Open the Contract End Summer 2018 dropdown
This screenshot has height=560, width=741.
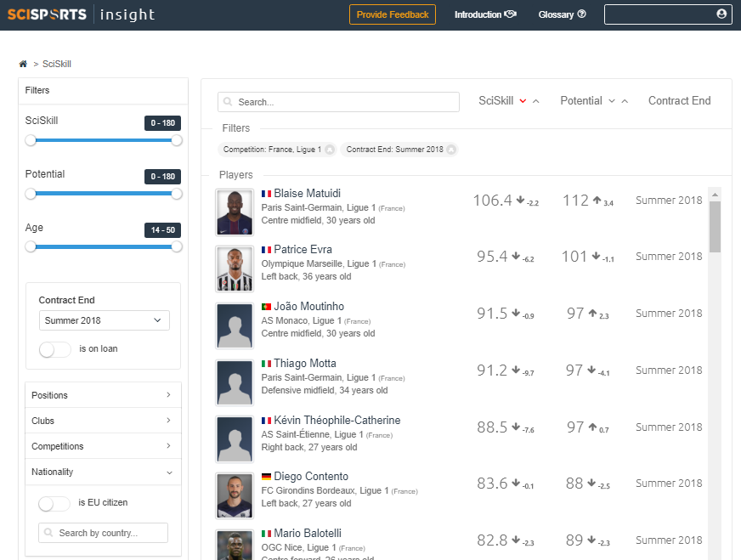click(104, 320)
